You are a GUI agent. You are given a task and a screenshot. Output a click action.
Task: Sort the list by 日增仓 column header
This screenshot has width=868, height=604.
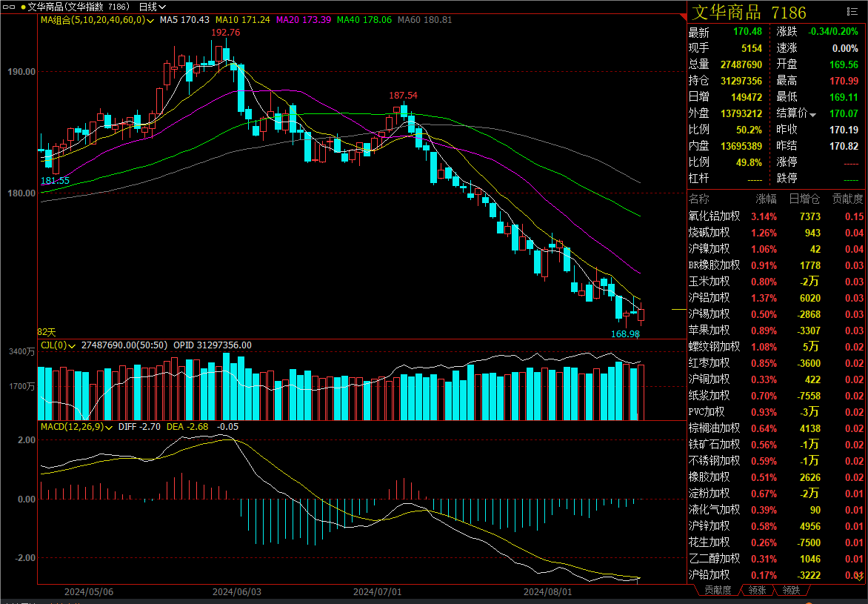click(x=804, y=199)
